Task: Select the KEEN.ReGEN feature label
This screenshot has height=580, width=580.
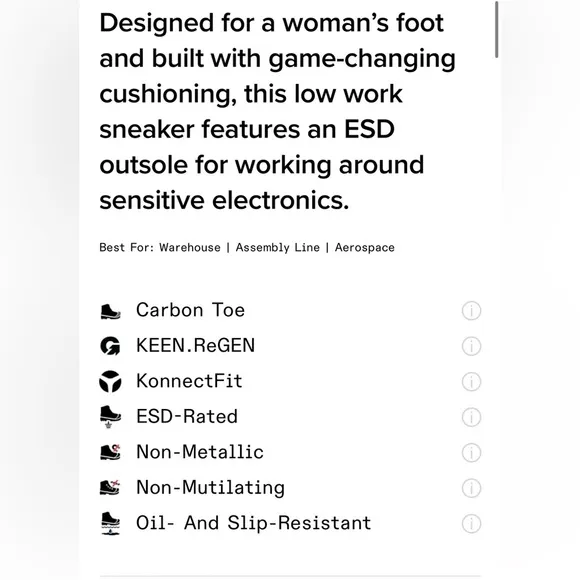Action: pos(196,345)
